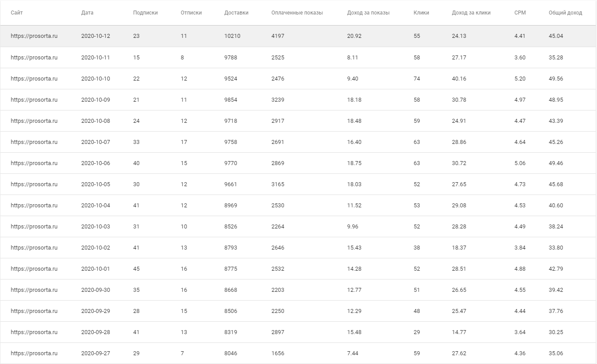Sort by Доход за показы header

368,13
